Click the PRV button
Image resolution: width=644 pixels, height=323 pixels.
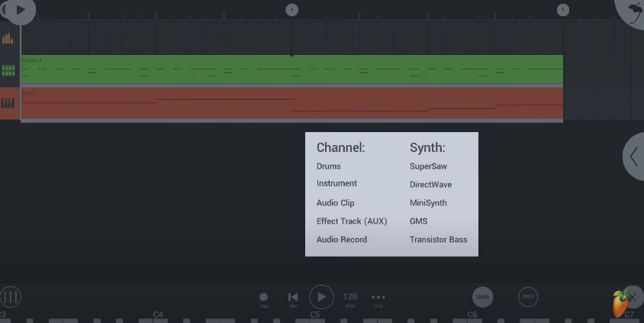528,297
